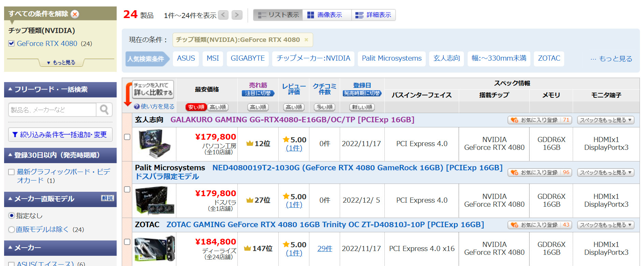Select 直販モデルは除く radio button

point(12,230)
